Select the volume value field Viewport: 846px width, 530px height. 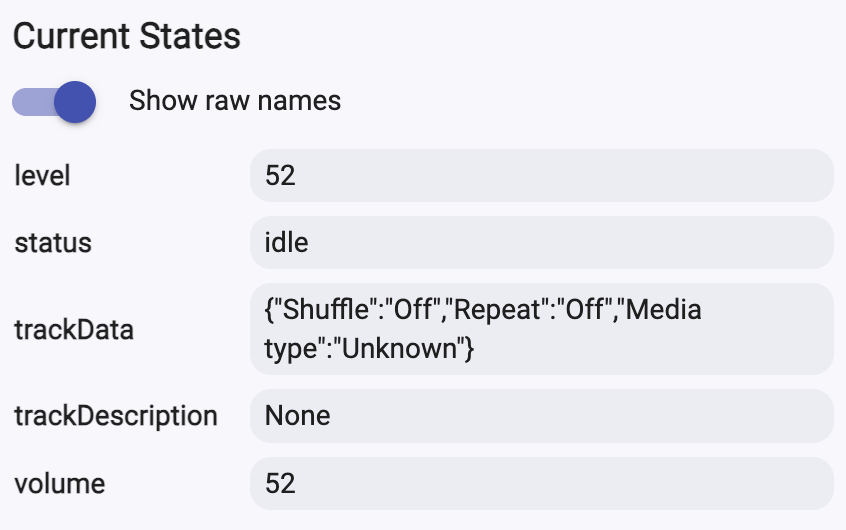pos(541,484)
